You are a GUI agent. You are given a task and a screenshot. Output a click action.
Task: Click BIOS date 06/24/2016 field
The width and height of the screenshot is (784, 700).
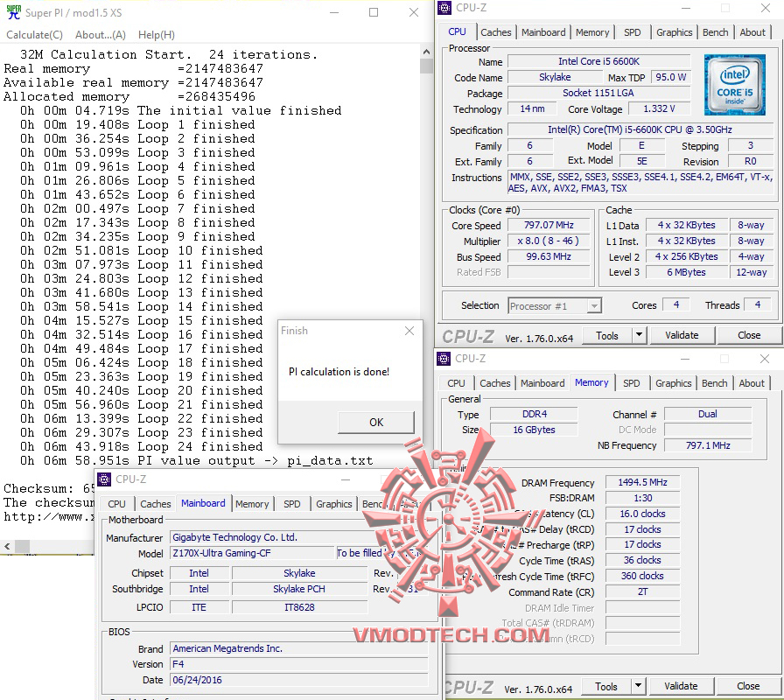pyautogui.click(x=298, y=681)
